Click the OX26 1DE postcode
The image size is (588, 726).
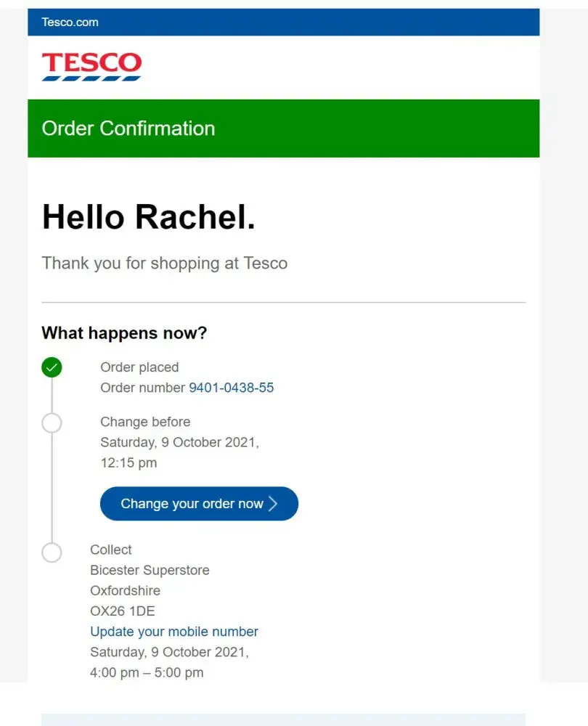pos(123,611)
